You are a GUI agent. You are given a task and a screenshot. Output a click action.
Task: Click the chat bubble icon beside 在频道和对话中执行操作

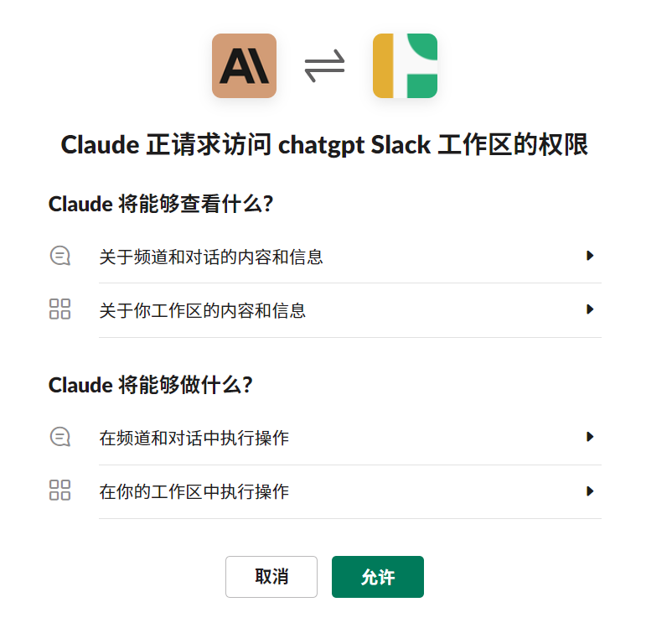pyautogui.click(x=60, y=437)
